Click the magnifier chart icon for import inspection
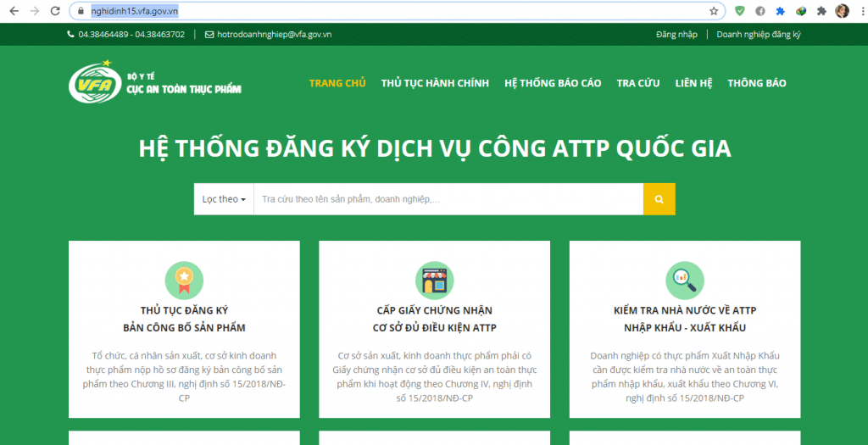This screenshot has height=445, width=868. coord(685,280)
